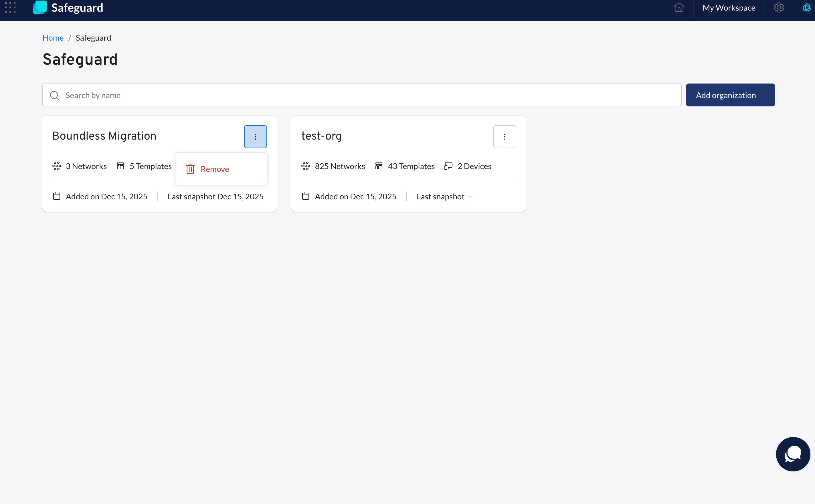Screen dimensions: 815x504
Task: Open the test-org organization card title
Action: (x=321, y=136)
